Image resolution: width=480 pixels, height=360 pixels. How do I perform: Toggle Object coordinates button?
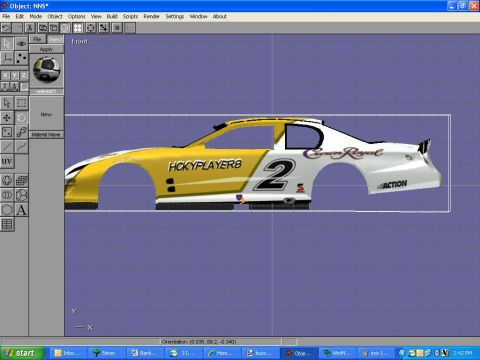pos(14,87)
